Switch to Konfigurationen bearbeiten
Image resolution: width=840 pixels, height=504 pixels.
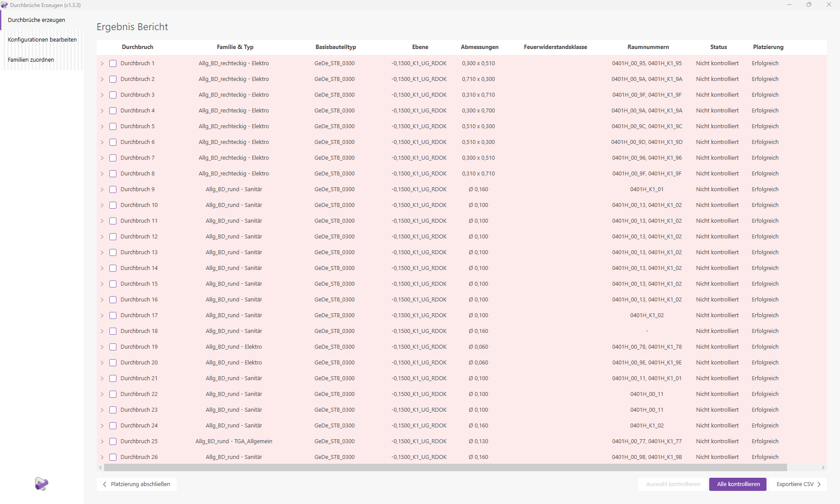(x=42, y=39)
